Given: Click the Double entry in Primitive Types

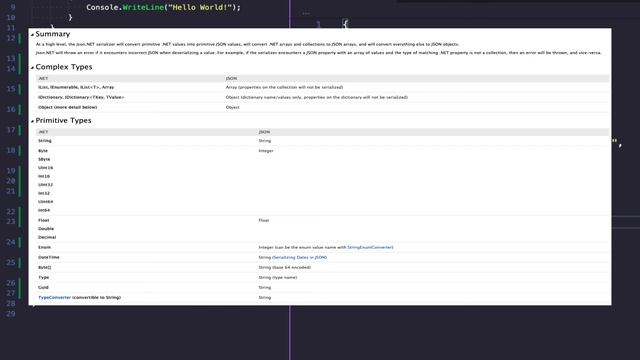Looking at the screenshot, I should click(x=46, y=229).
